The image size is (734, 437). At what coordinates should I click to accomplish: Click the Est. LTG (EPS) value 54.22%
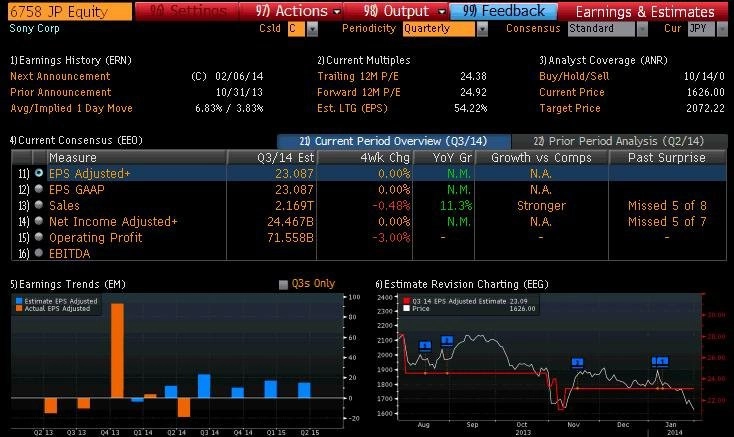[x=470, y=108]
